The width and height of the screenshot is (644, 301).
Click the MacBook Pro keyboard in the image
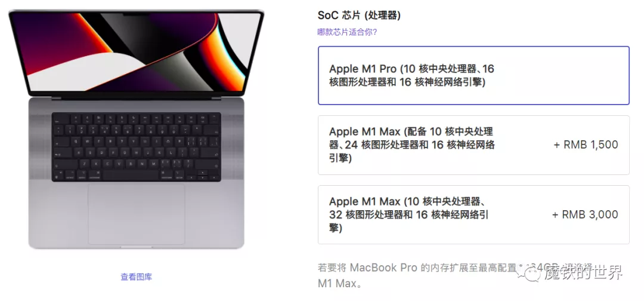[136, 147]
